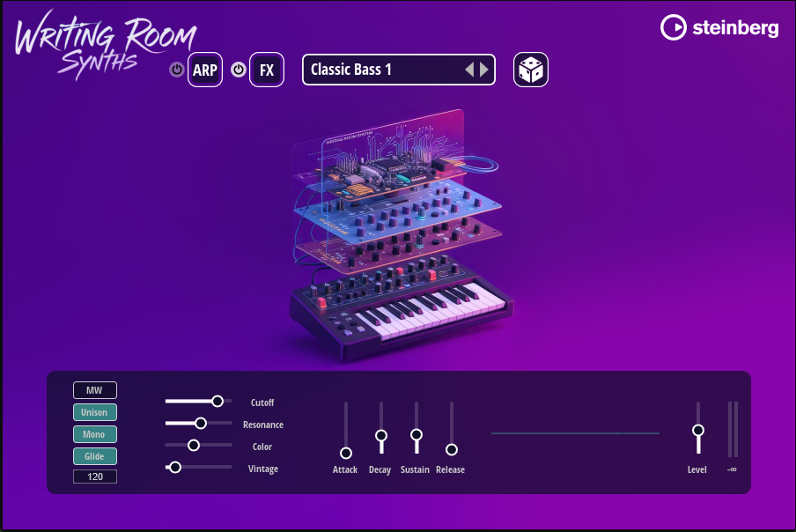796x532 pixels.
Task: Select the next preset arrow
Action: click(x=484, y=70)
